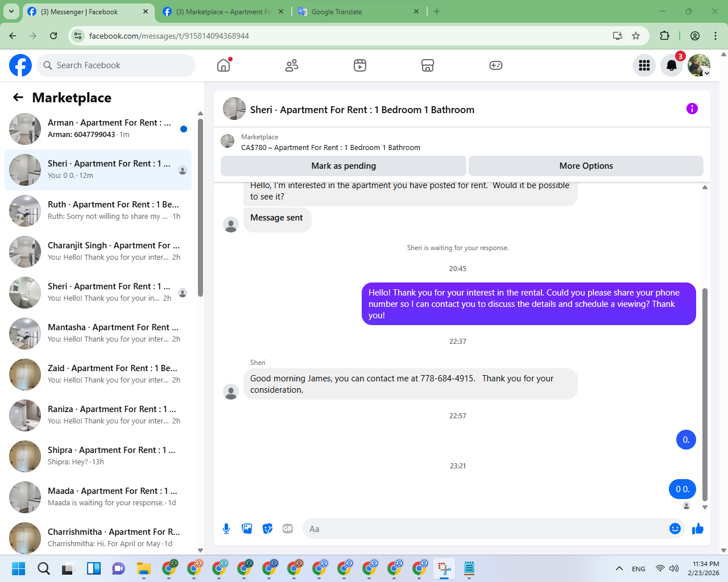728x582 pixels.
Task: Open the Chrome three-dot menu
Action: click(x=715, y=36)
